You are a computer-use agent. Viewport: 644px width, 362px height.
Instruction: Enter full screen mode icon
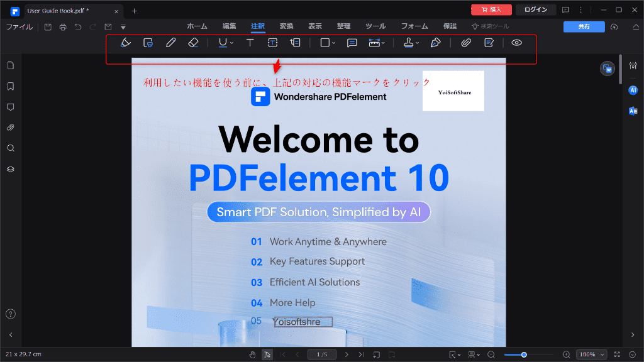(x=617, y=354)
